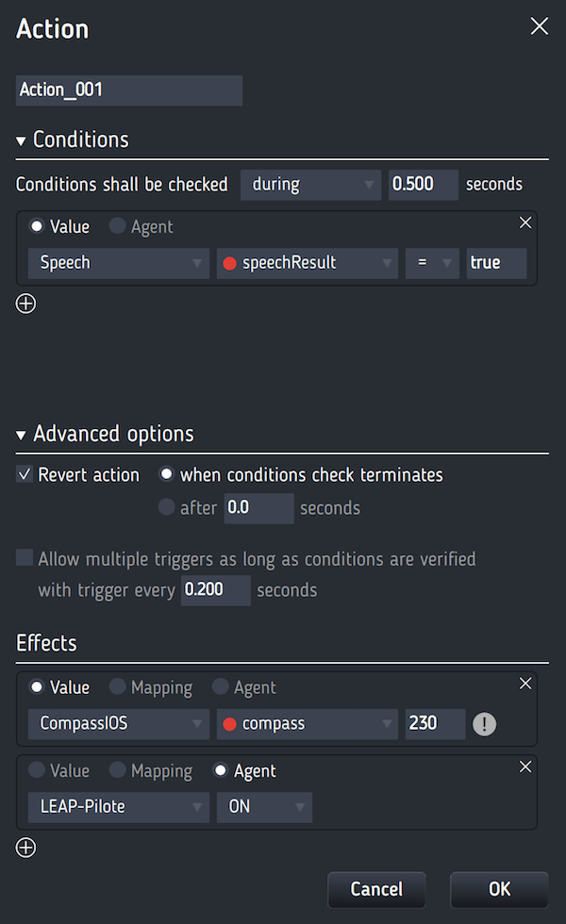Open the Speech agent dropdown
566x924 pixels.
pos(119,263)
